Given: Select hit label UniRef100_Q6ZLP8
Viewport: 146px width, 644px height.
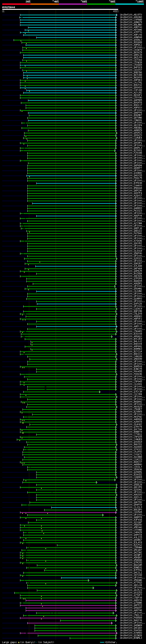Looking at the screenshot, I should [x=131, y=58].
